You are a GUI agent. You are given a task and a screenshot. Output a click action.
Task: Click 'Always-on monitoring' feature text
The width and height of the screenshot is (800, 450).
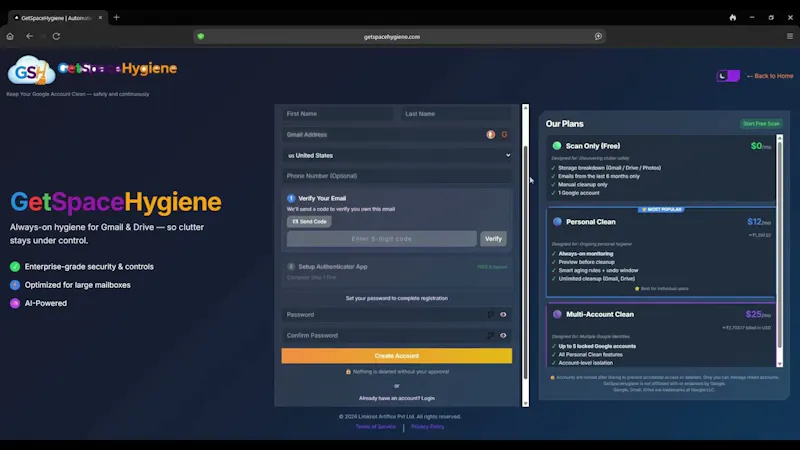[x=586, y=254]
